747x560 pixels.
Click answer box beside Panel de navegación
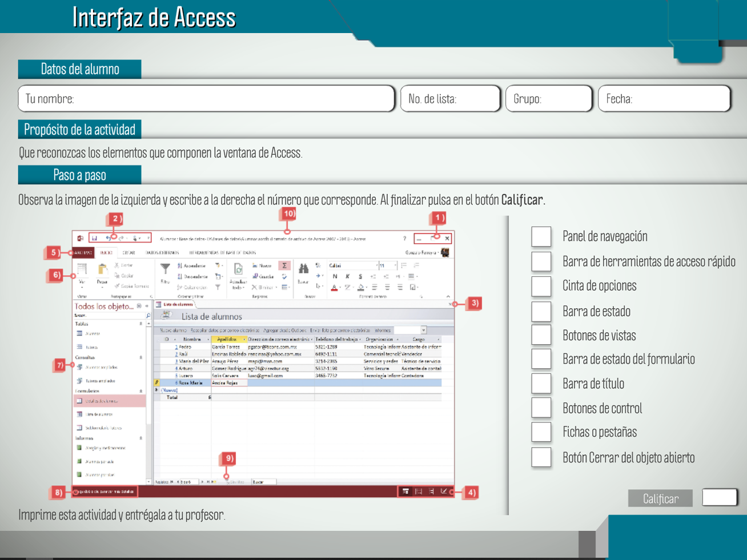pyautogui.click(x=541, y=236)
